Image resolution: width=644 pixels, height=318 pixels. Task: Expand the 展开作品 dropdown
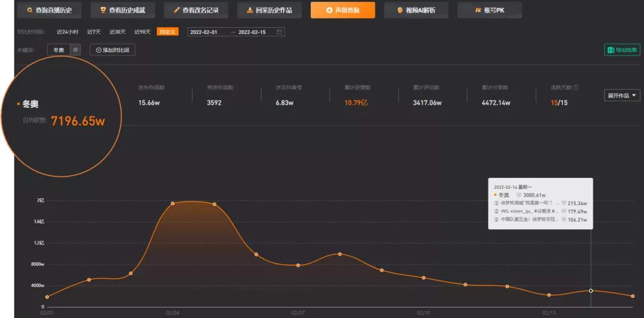tap(622, 95)
